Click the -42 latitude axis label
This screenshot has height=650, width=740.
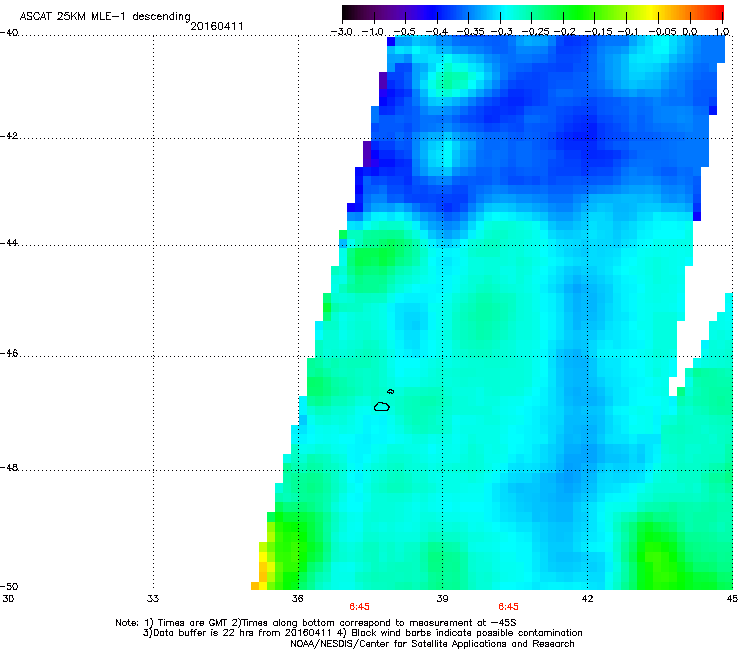click(8, 136)
